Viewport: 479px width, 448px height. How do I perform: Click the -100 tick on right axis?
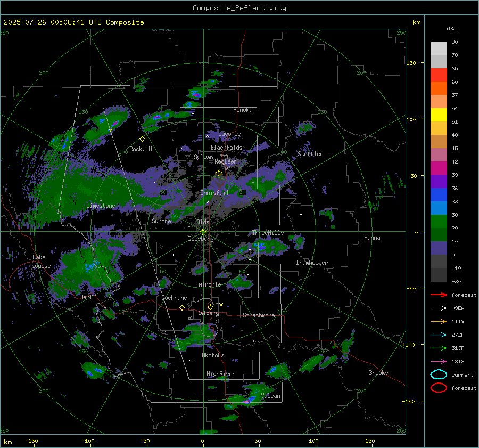(x=409, y=345)
